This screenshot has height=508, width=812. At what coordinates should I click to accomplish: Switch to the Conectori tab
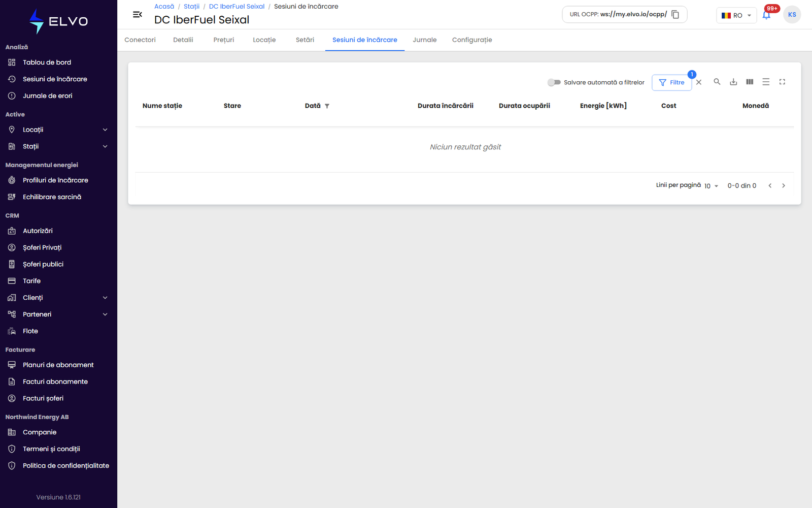tap(140, 40)
